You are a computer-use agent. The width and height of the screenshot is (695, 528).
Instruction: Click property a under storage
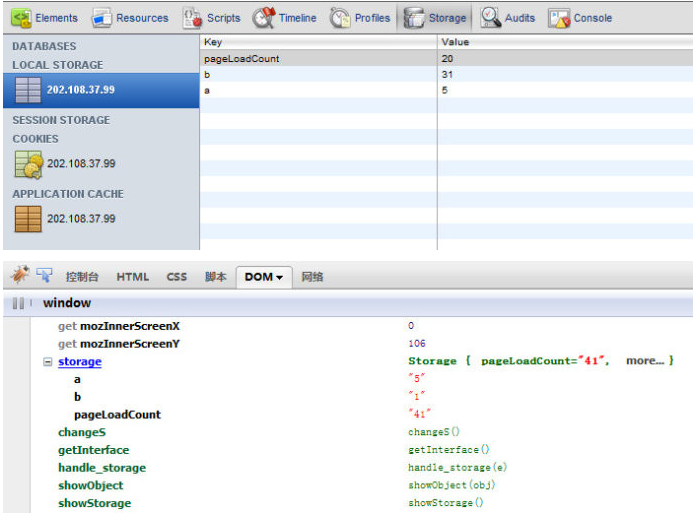click(77, 379)
